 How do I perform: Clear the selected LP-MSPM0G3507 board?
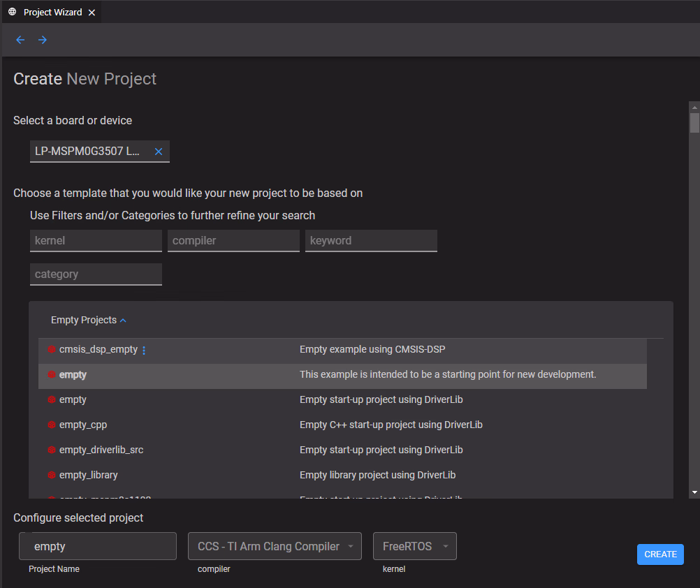159,152
